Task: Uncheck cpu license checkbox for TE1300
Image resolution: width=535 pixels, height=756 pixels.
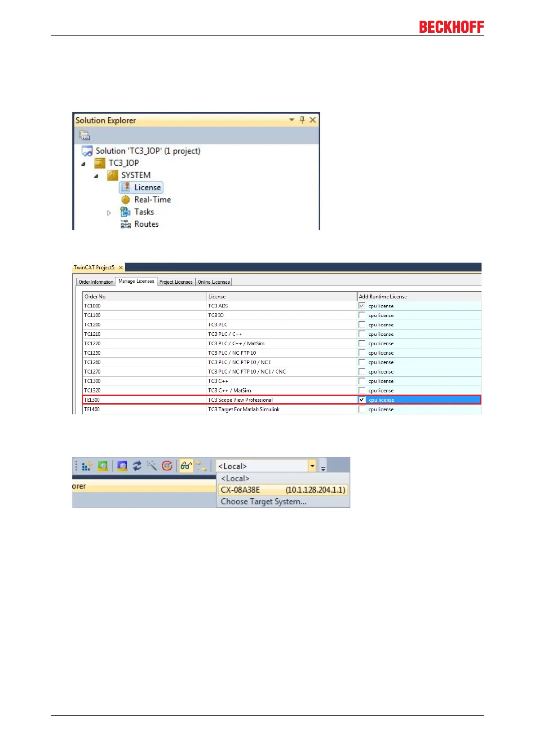Action: tap(362, 400)
